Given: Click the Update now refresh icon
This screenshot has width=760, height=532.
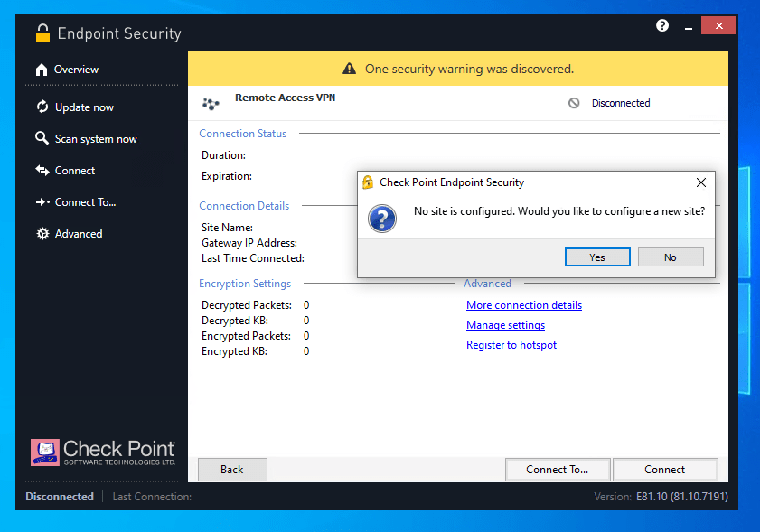Looking at the screenshot, I should [42, 107].
